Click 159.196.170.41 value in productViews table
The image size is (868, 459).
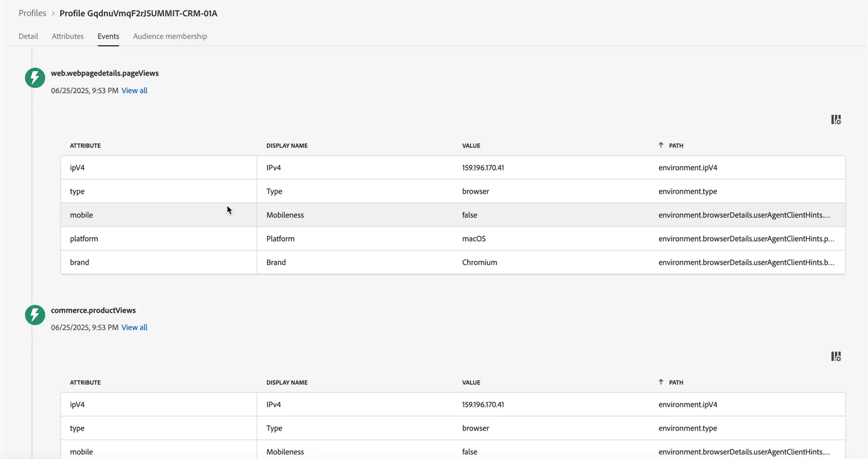tap(483, 405)
